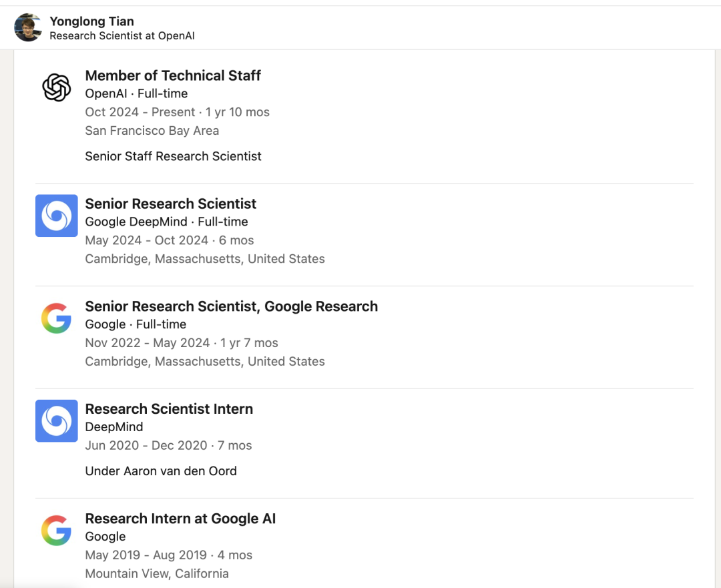
Task: Click the Google logo beside Senior Research Scientist, Google Research
Action: 57,318
